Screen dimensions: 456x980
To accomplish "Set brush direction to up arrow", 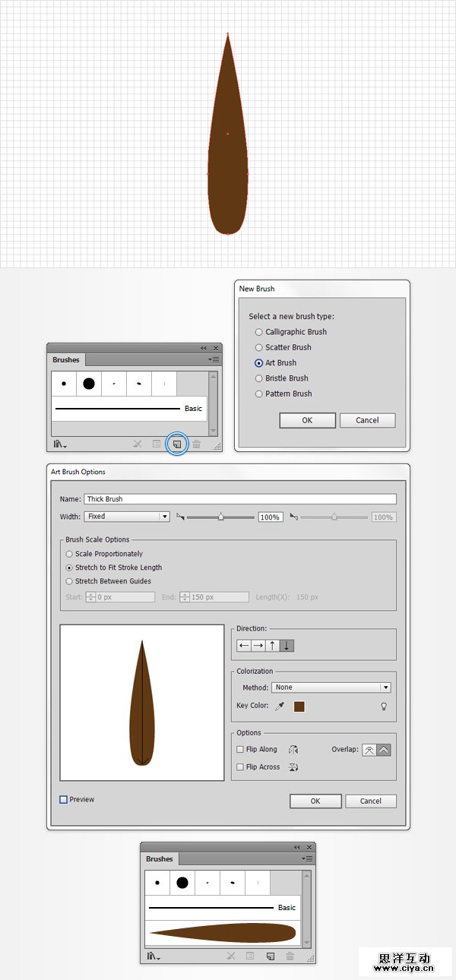I will 273,646.
